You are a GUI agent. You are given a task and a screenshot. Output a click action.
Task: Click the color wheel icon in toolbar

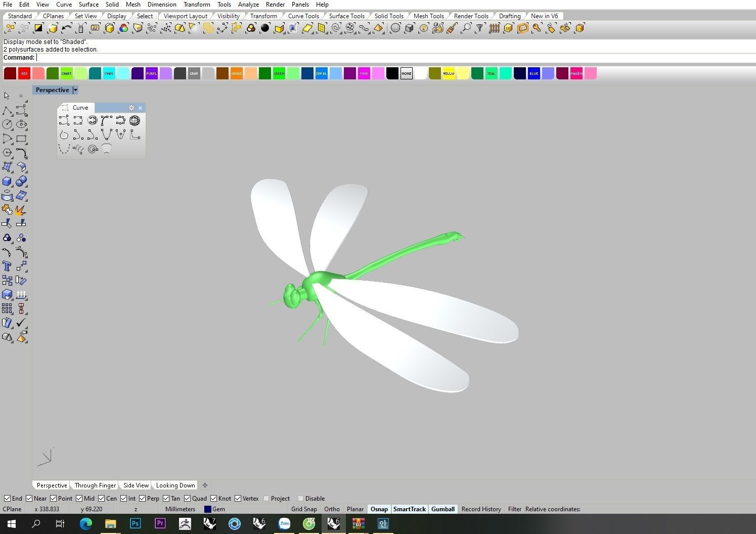click(123, 28)
